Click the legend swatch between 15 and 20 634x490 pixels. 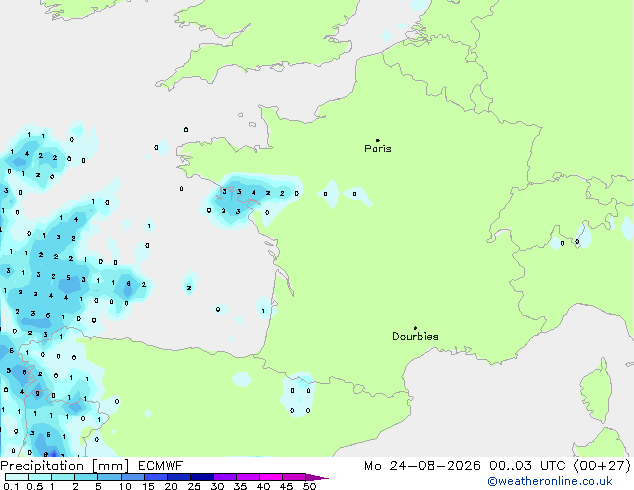pos(156,477)
